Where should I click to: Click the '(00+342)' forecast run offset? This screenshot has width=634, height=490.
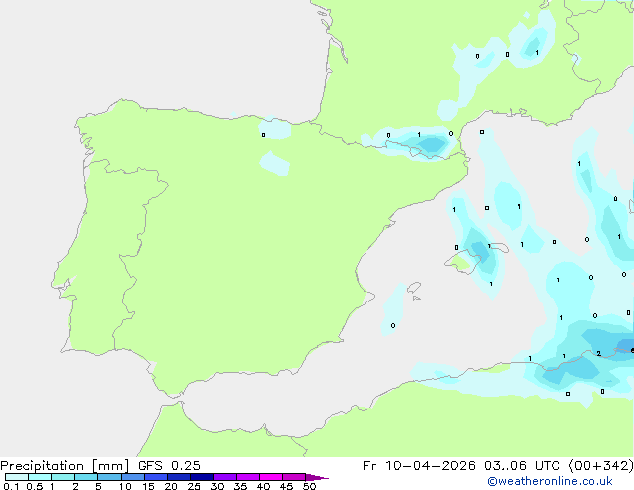[601, 466]
